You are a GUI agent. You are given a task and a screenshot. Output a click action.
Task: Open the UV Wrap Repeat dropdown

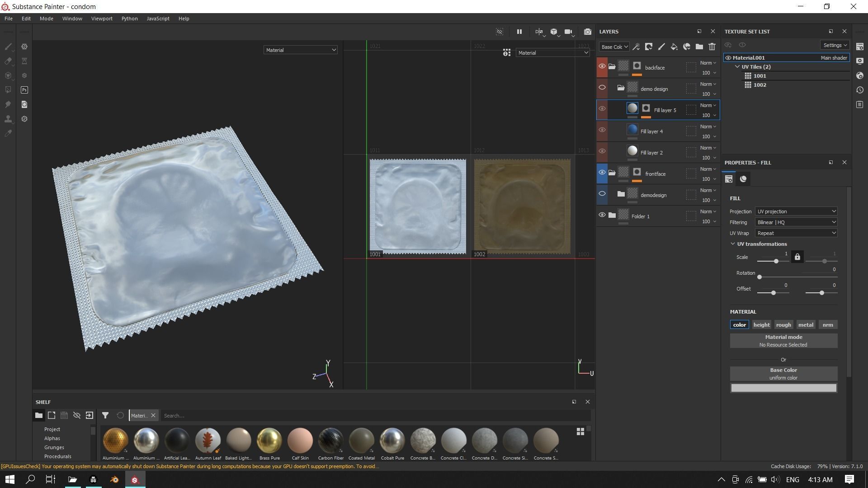point(796,233)
